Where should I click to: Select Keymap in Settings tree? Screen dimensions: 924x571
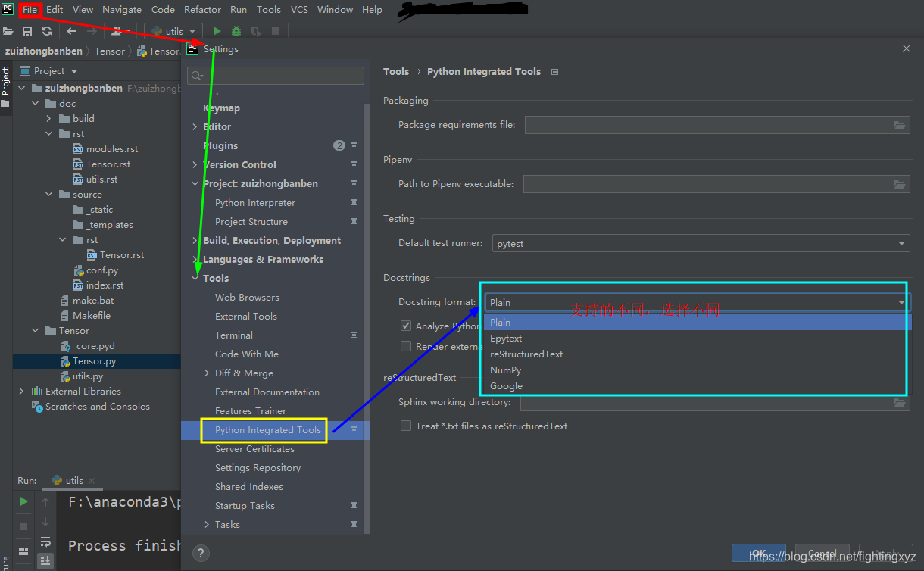[x=221, y=108]
